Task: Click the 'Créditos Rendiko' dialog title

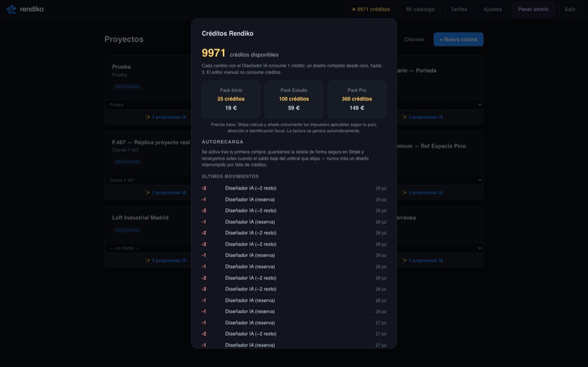Action: pos(227,33)
